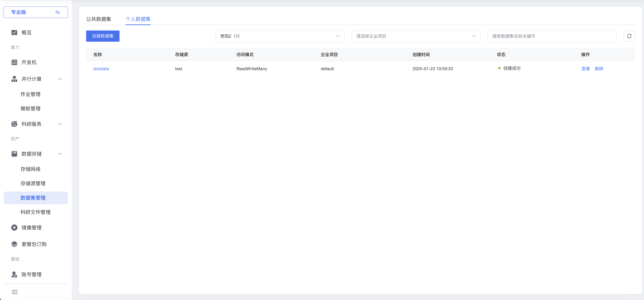This screenshot has width=644, height=300.
Task: Click the 2025-01-23 10:59:33 timestamp
Action: click(433, 69)
